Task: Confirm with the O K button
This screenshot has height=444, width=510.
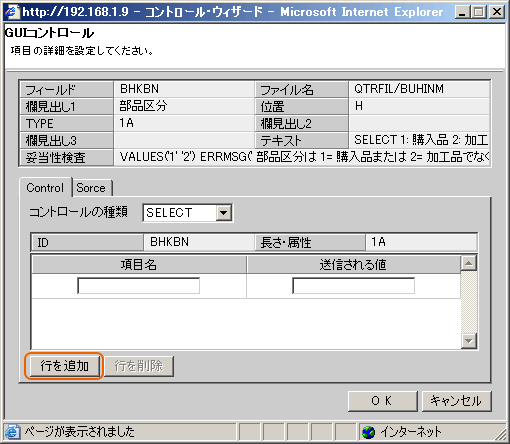Action: (382, 401)
